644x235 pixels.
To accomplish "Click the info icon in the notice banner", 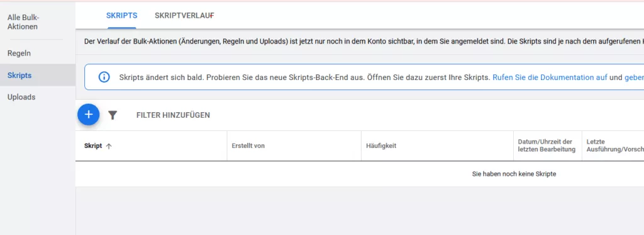I will pos(104,77).
